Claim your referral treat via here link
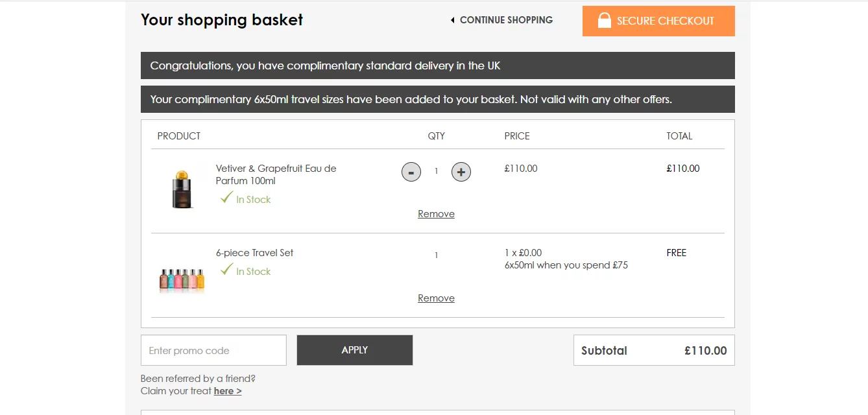This screenshot has width=868, height=415. click(228, 391)
